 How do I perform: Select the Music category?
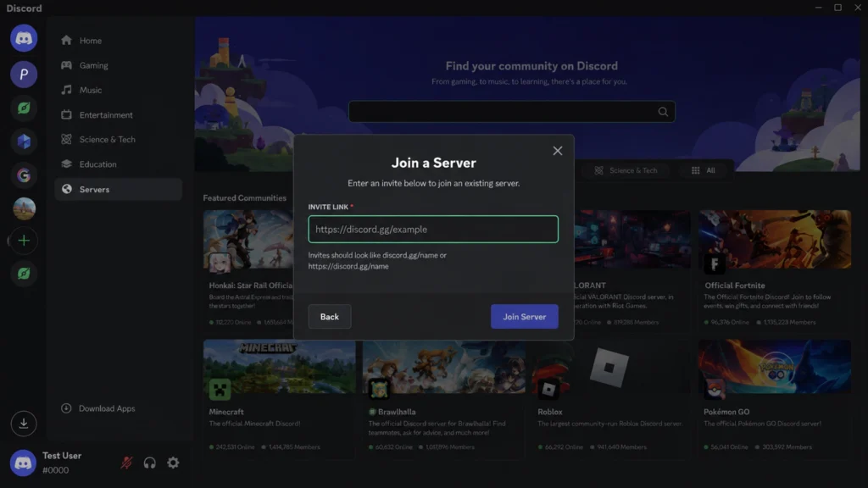tap(118, 90)
